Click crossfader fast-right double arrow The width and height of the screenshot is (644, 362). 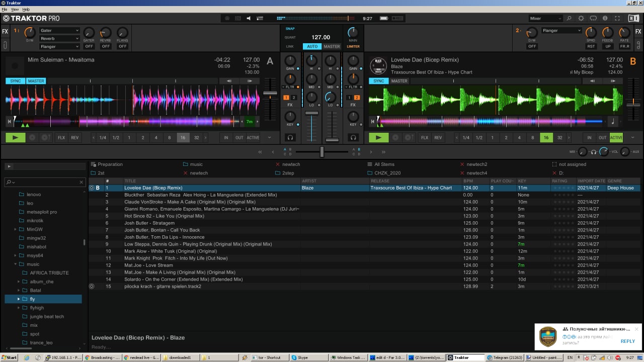(383, 152)
